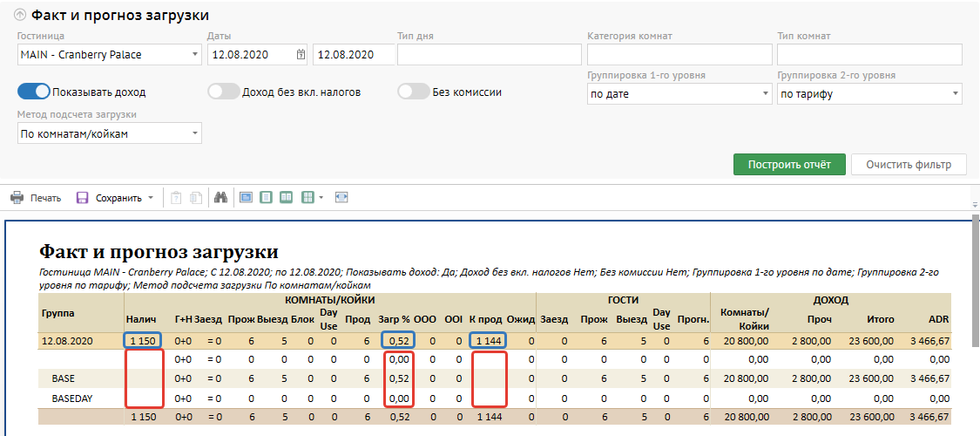Click the fit page width icon
The width and height of the screenshot is (980, 436).
tap(341, 198)
